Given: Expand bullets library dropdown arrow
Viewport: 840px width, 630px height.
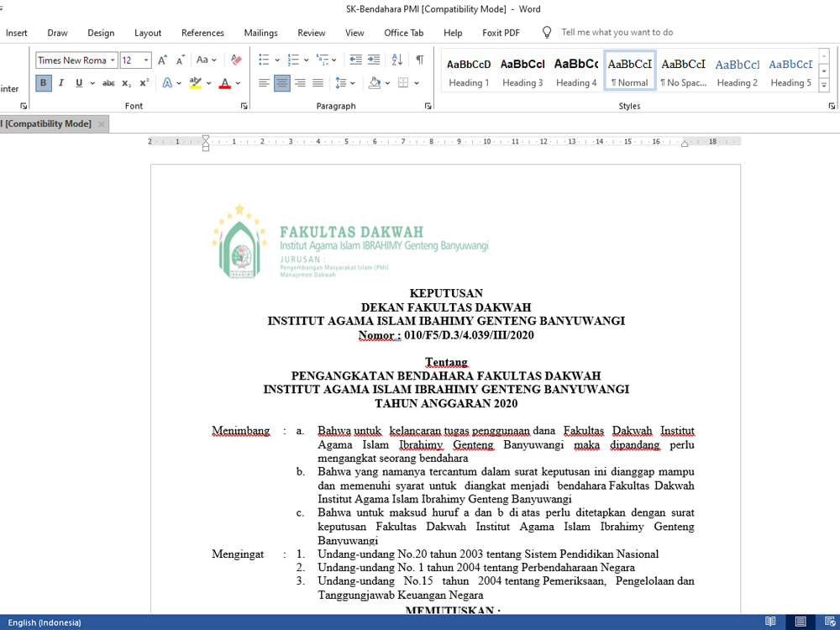Looking at the screenshot, I should [x=277, y=60].
